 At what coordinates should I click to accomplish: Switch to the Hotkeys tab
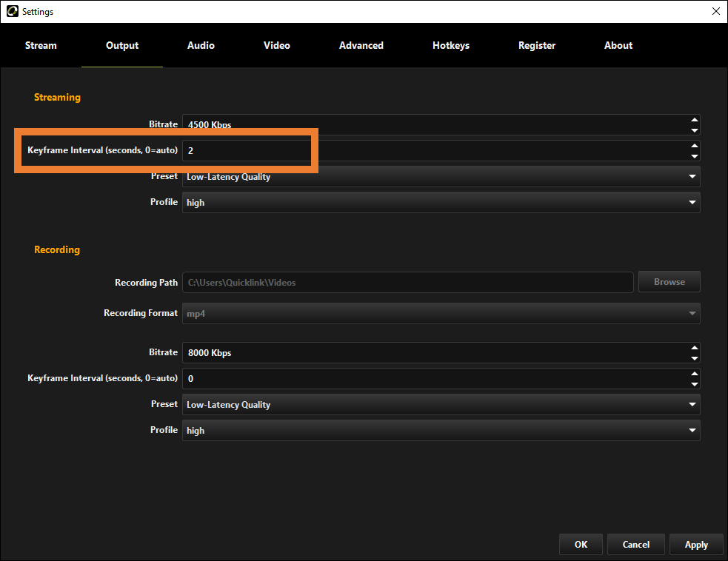[x=451, y=45]
